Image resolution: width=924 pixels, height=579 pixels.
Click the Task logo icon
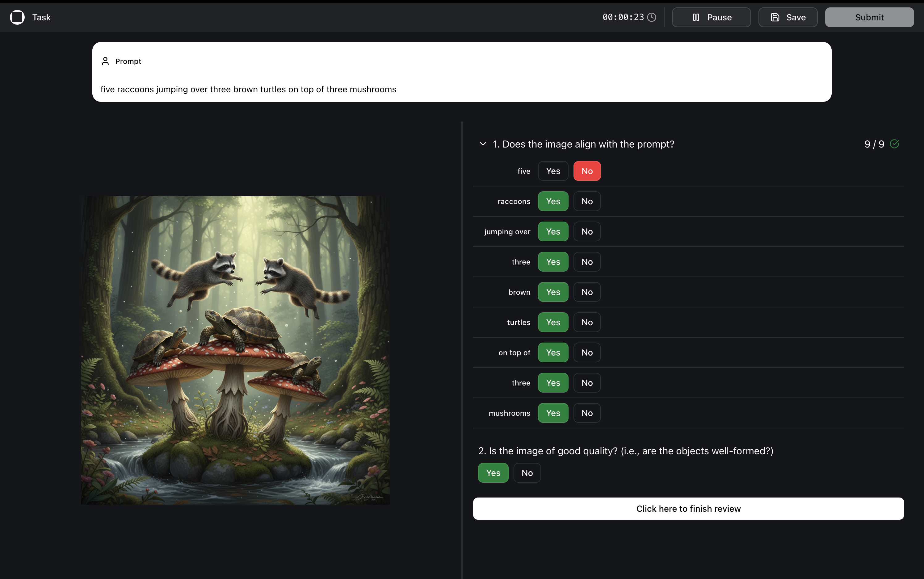tap(17, 17)
